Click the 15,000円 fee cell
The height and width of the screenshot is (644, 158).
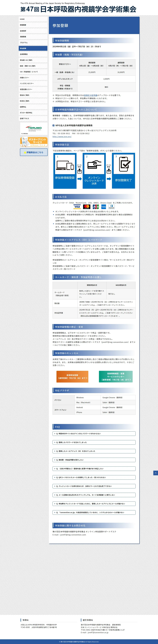[92, 72]
